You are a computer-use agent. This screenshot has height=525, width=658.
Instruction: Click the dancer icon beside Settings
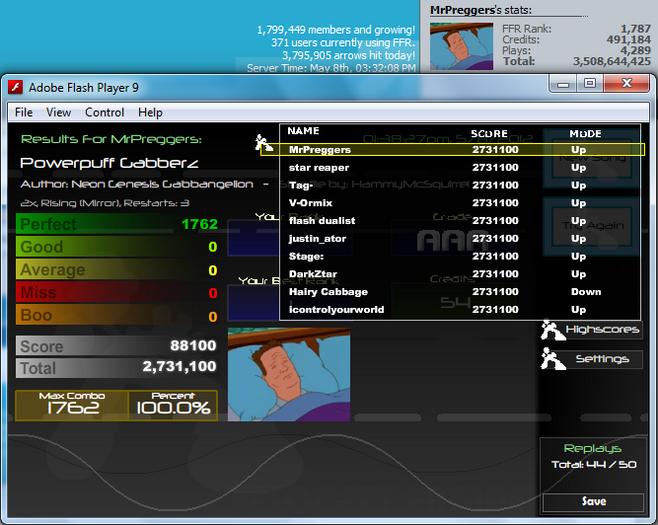(552, 359)
